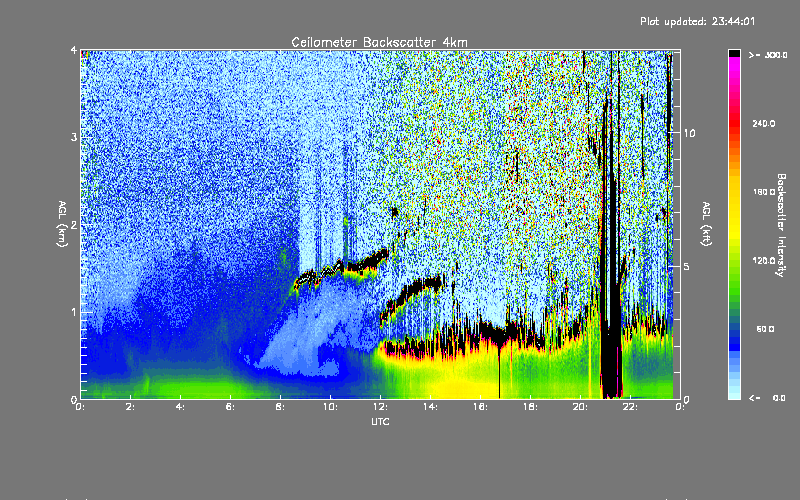The height and width of the screenshot is (500, 800).
Task: Click the colorbar '<= 0.0' minimum label
Action: (x=767, y=398)
